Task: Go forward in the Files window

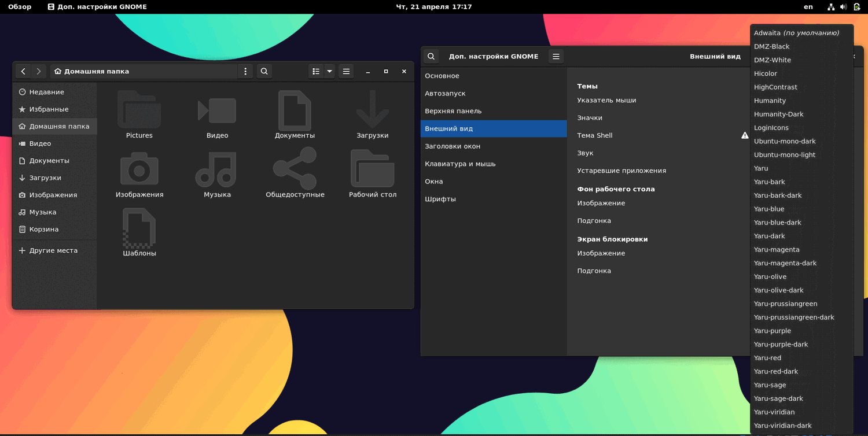Action: click(x=39, y=71)
